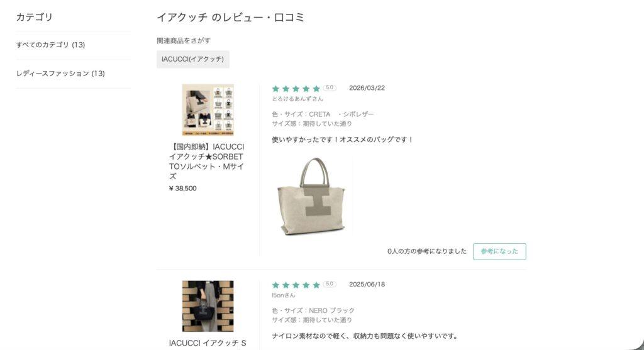Viewport: 644px width, 350px height.
Task: Open reviewer I5onさん profile
Action: point(284,295)
